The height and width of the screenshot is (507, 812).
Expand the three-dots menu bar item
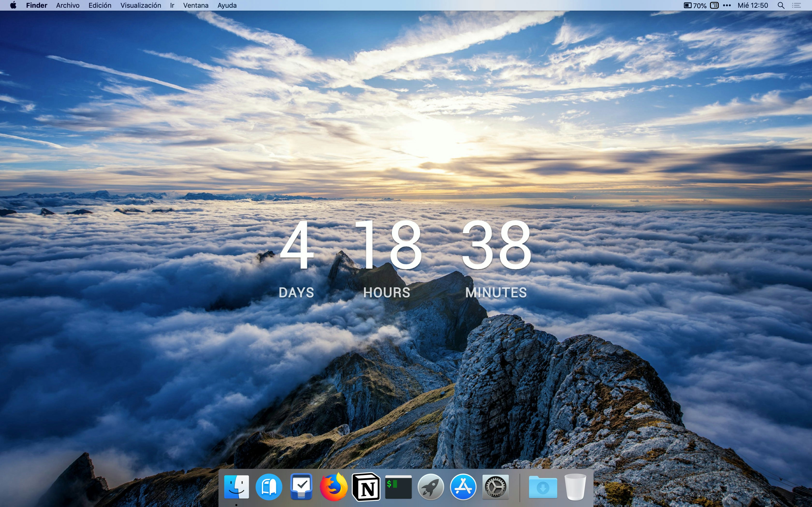click(727, 5)
